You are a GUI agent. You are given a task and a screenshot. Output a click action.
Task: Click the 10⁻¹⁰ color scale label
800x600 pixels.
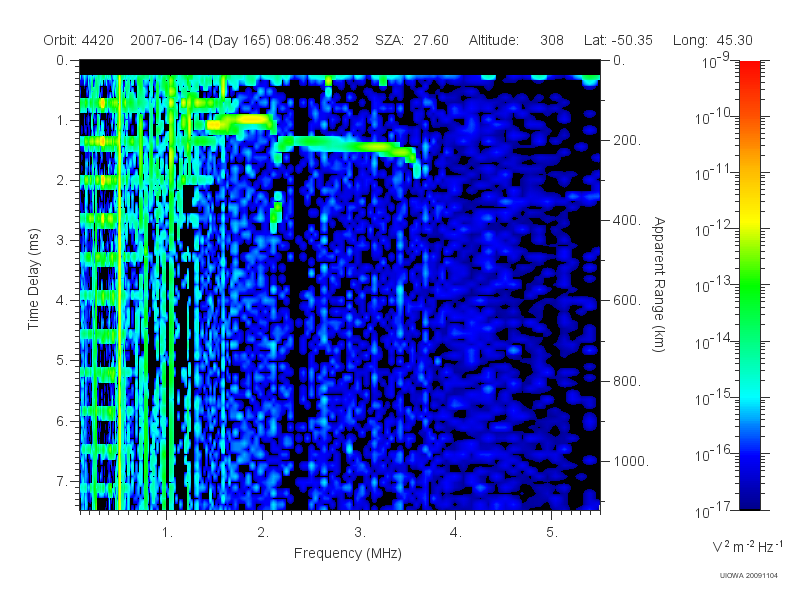point(715,116)
